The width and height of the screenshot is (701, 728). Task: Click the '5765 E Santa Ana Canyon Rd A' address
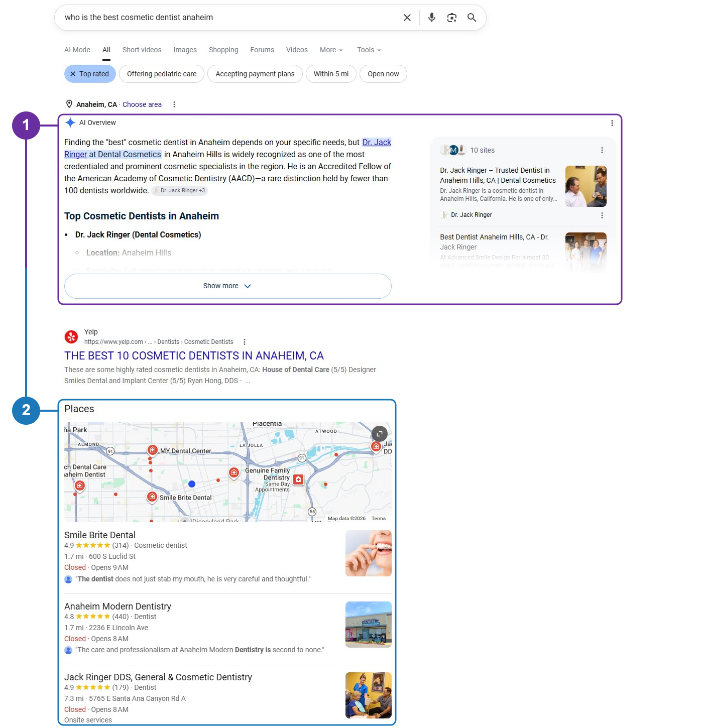click(137, 698)
